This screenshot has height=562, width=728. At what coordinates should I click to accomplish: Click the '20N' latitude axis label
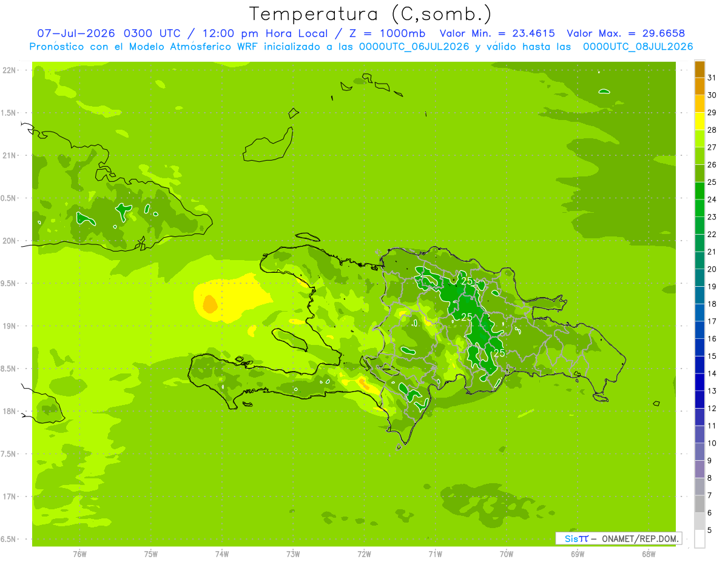(x=10, y=241)
